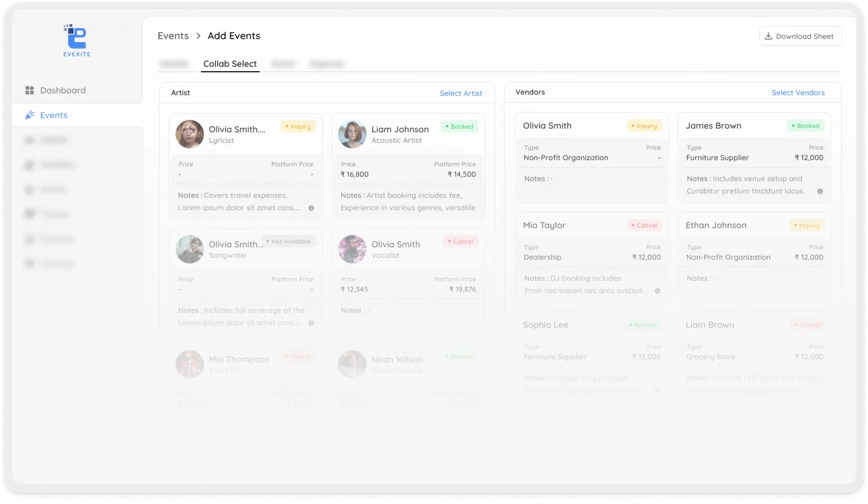Click the info icon on Sophia Lee's vendor card
868x504 pixels.
click(657, 391)
